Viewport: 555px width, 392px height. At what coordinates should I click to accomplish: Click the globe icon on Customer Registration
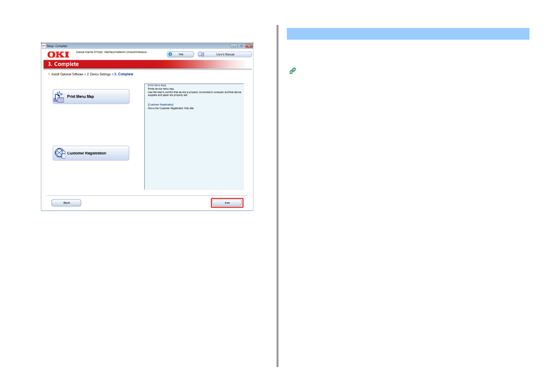pyautogui.click(x=59, y=153)
